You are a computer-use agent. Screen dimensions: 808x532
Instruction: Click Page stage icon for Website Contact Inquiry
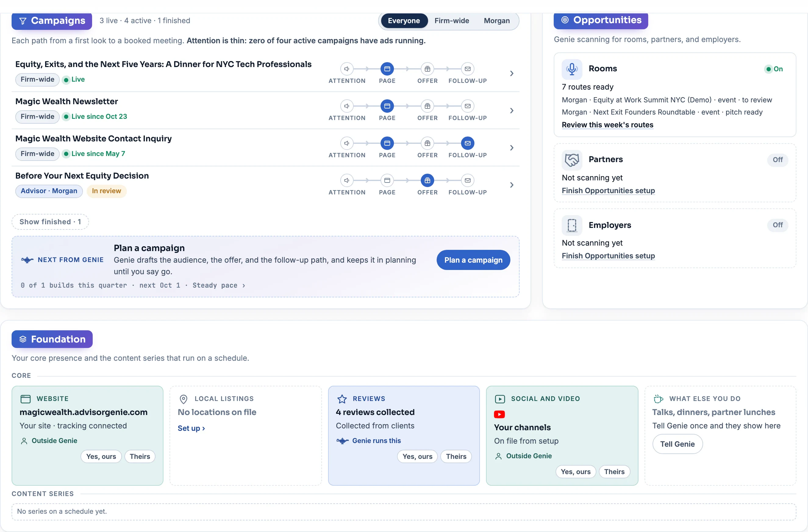[387, 143]
